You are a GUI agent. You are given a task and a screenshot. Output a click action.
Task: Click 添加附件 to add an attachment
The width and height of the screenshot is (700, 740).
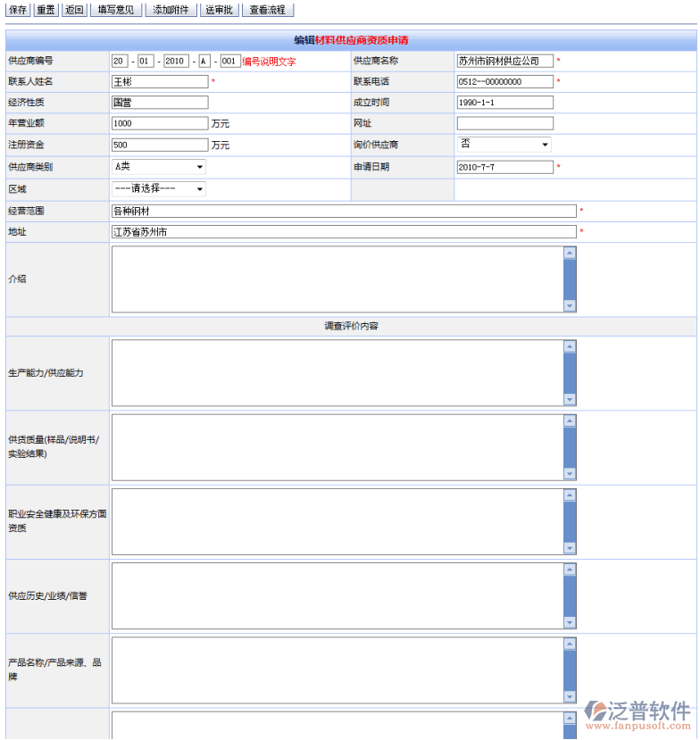pos(170,10)
